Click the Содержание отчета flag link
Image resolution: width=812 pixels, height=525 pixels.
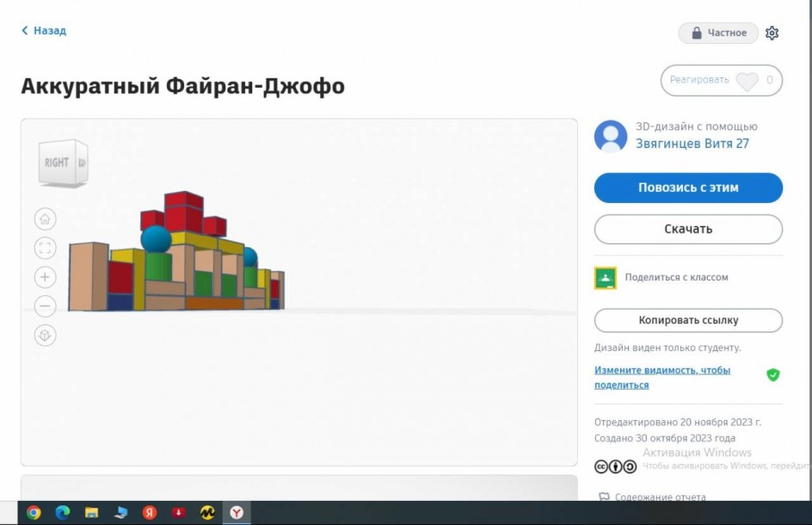coord(653,497)
